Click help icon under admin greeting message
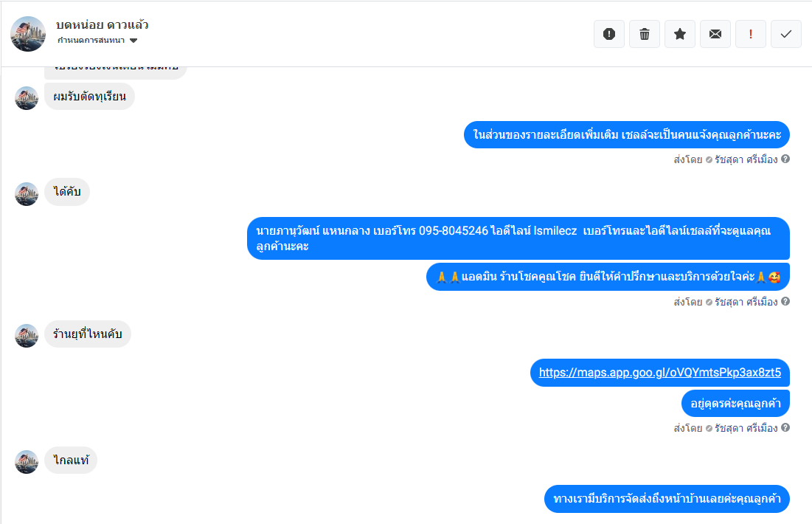The width and height of the screenshot is (812, 524). [785, 301]
